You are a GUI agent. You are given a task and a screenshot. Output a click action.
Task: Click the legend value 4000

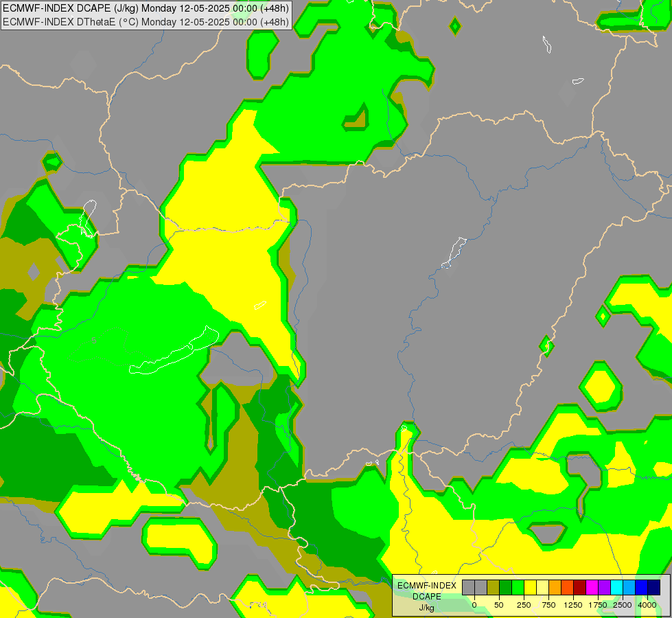click(x=647, y=605)
